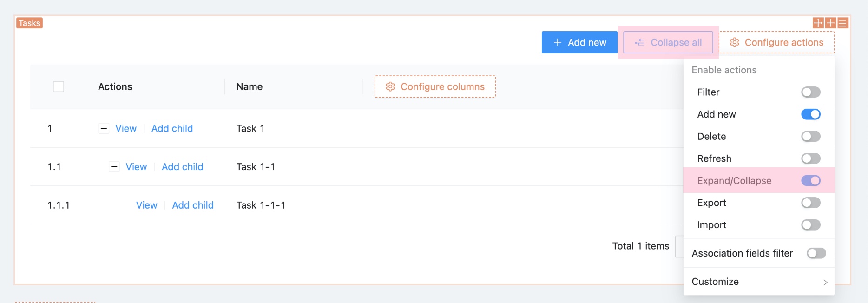
Task: Toggle the Association fields filter switch
Action: 816,253
